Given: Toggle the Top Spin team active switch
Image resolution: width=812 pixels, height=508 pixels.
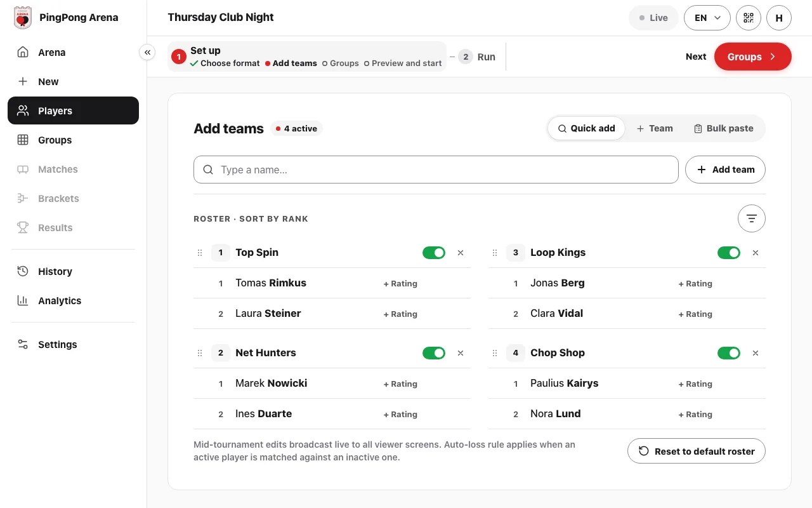Looking at the screenshot, I should [434, 253].
